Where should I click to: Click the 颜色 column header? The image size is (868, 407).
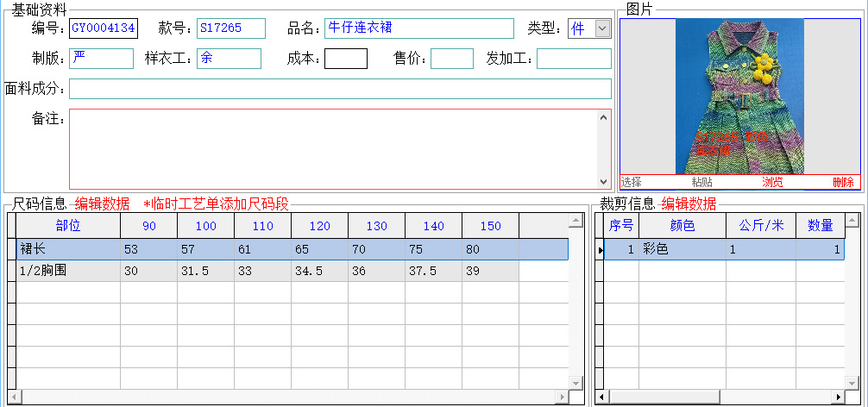pos(682,226)
